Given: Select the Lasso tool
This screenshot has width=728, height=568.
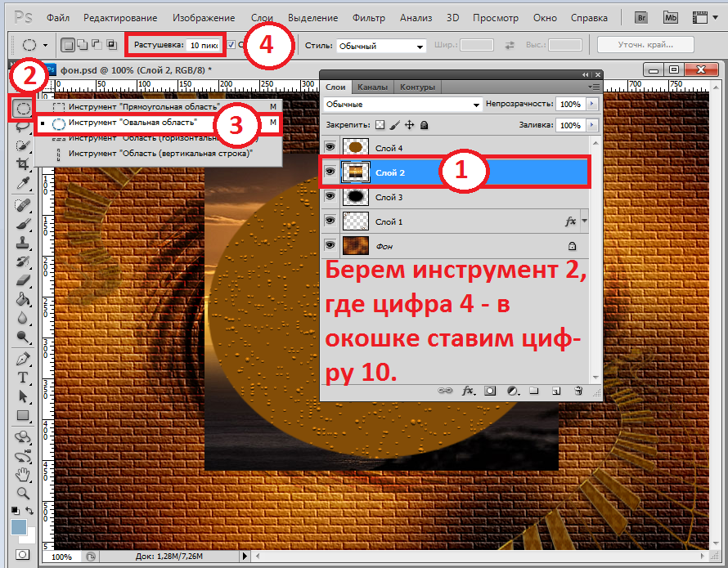Looking at the screenshot, I should click(23, 126).
